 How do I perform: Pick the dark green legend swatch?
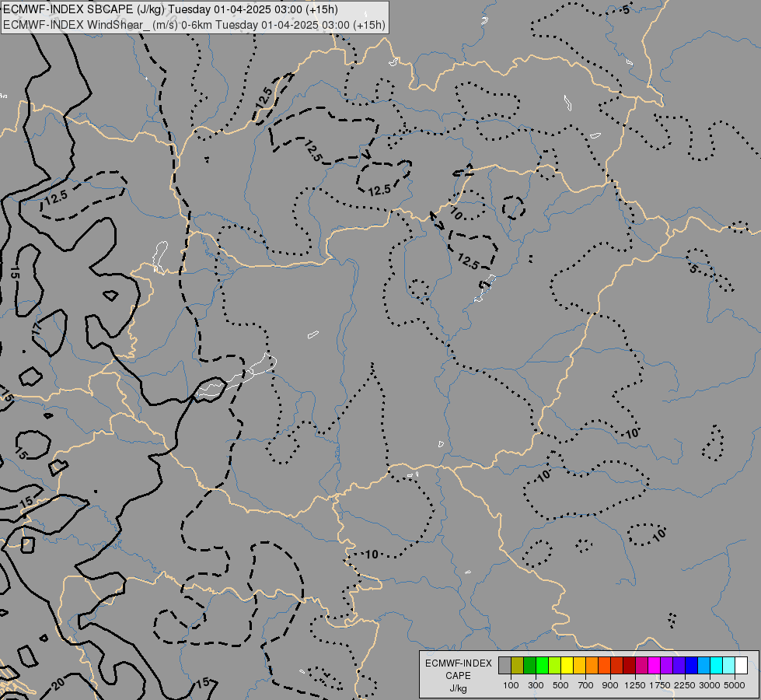529,666
